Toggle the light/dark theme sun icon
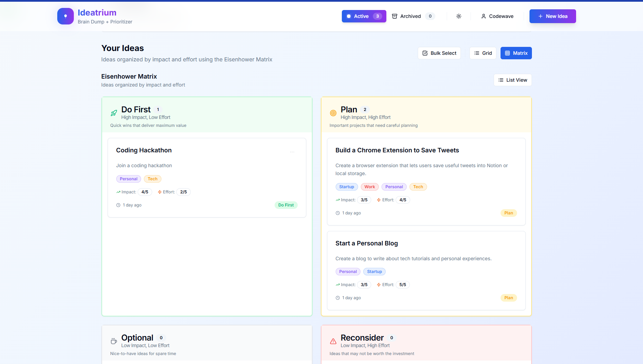Image resolution: width=643 pixels, height=364 pixels. [x=459, y=16]
